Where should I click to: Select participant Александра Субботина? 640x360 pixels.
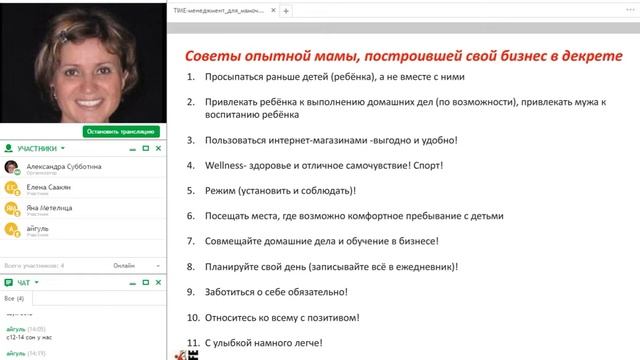click(83, 168)
